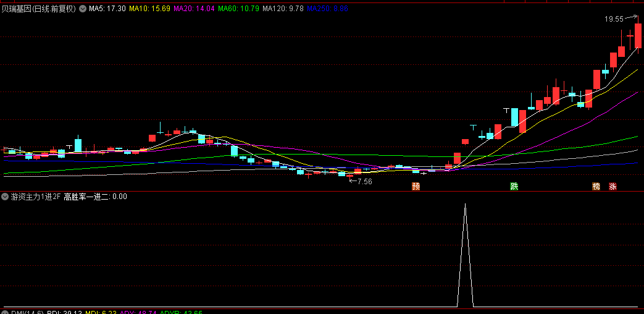Screen dimensions: 644x314
Task: Click the magenta MA20: 14.04 label
Action: click(194, 9)
